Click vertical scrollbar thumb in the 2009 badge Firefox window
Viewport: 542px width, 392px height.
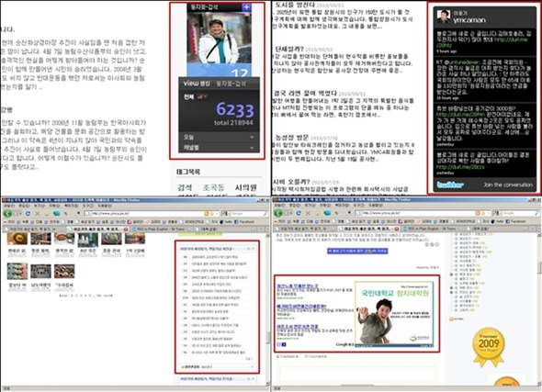click(539, 267)
